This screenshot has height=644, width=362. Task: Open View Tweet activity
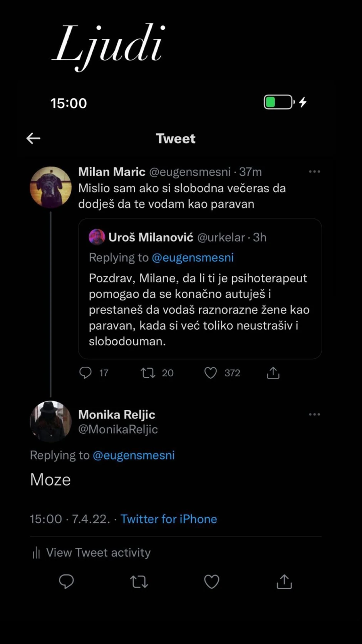[98, 553]
